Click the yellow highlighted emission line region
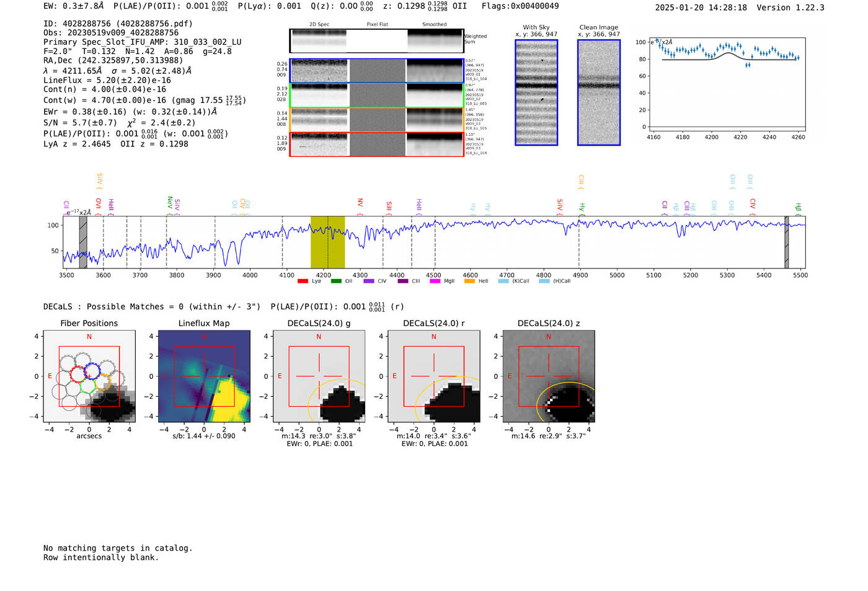868x591 pixels. point(327,242)
